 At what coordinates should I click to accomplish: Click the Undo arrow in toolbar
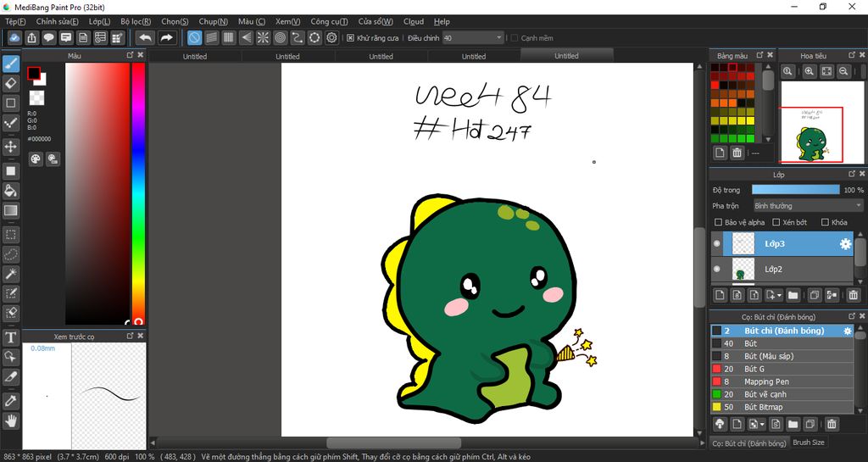(145, 37)
